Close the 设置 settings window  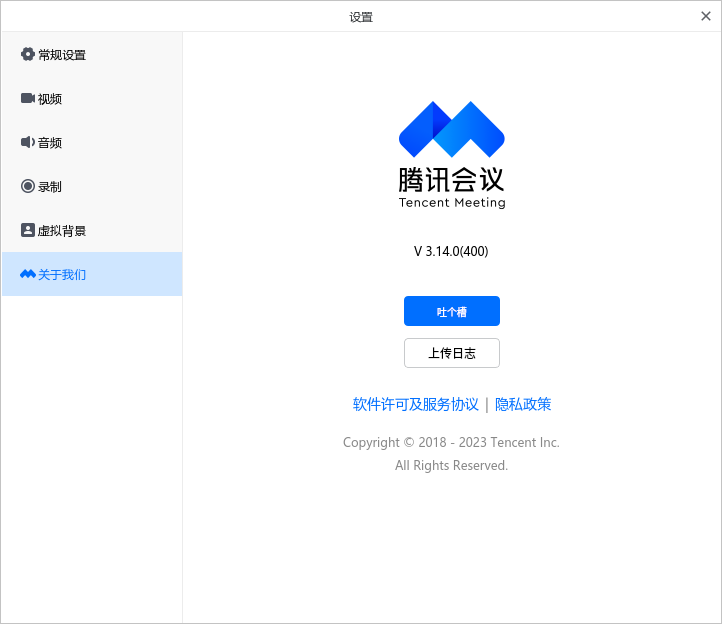pyautogui.click(x=705, y=16)
